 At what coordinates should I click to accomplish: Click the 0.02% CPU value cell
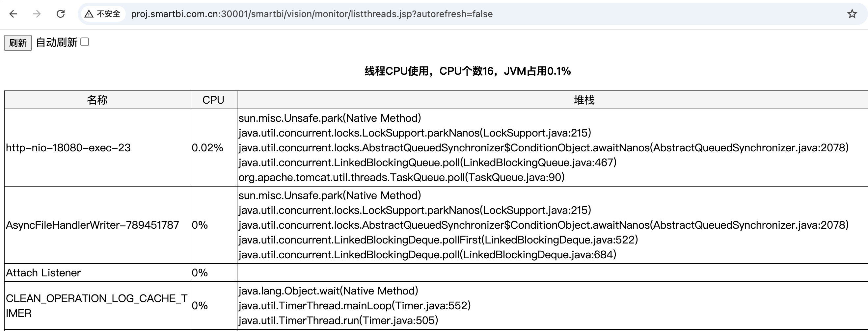click(x=213, y=148)
